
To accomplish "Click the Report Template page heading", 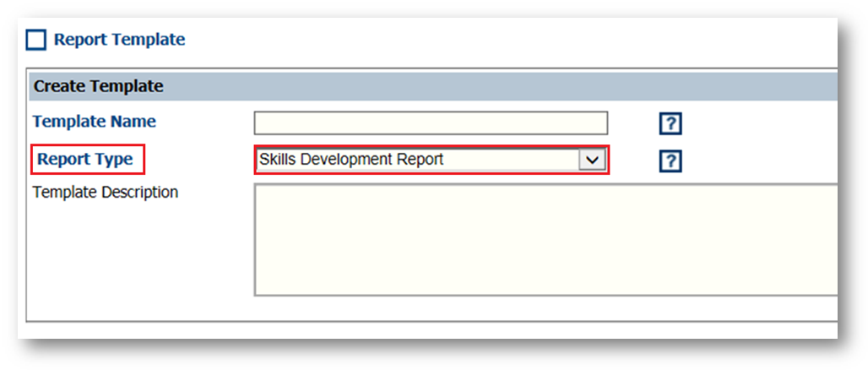I will pos(119,40).
